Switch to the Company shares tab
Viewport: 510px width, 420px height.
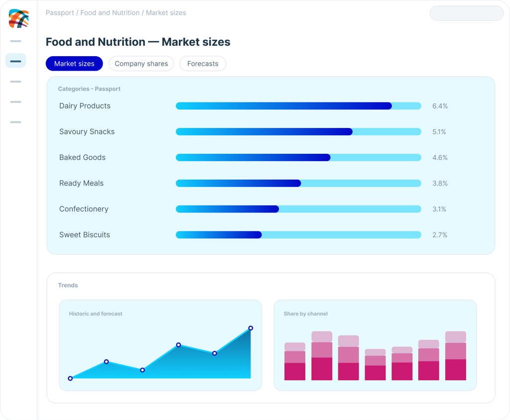141,64
